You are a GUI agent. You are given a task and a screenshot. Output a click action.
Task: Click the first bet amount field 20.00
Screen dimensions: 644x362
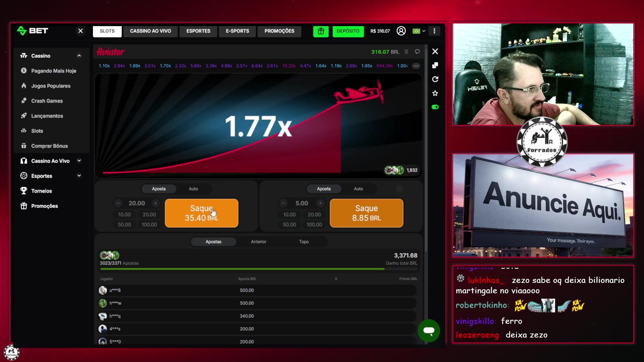click(x=137, y=203)
